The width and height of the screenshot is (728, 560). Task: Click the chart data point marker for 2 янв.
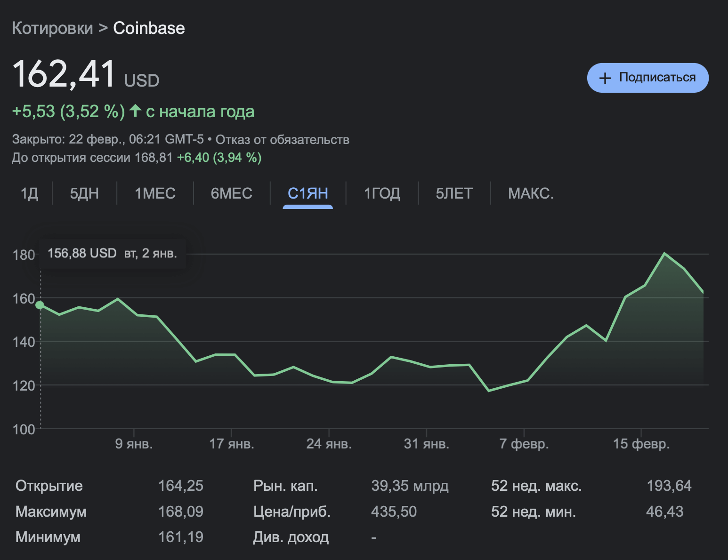40,305
